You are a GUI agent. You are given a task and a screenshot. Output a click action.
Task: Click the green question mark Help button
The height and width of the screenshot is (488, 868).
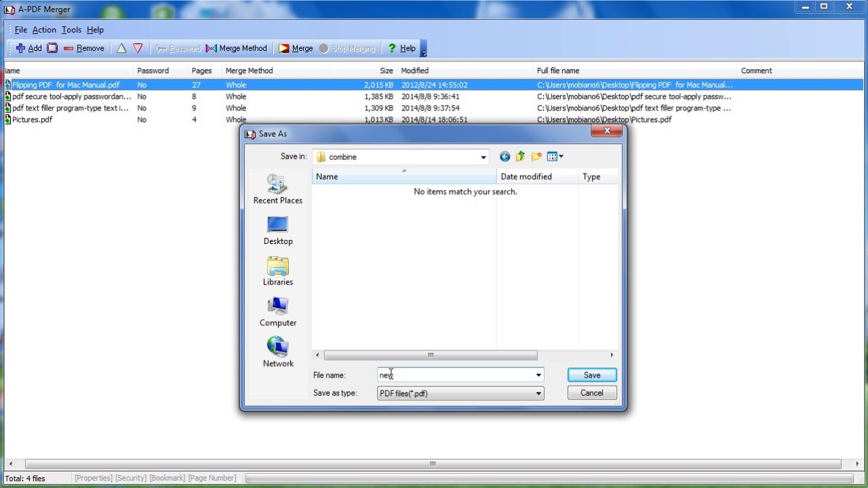point(401,48)
